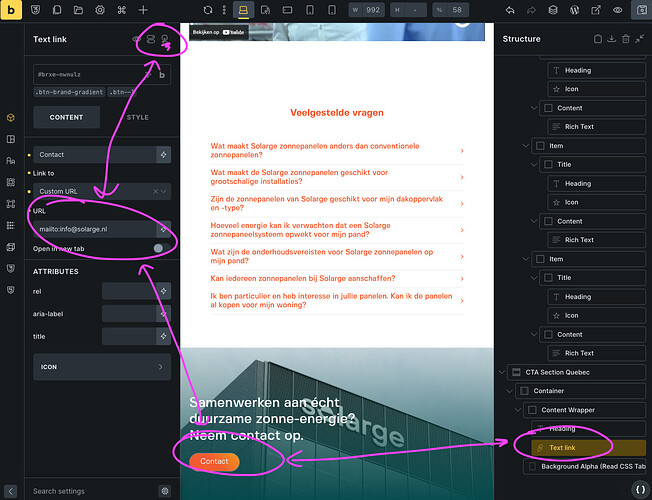652x500 pixels.
Task: Select the desktop breakpoint icon
Action: click(243, 10)
